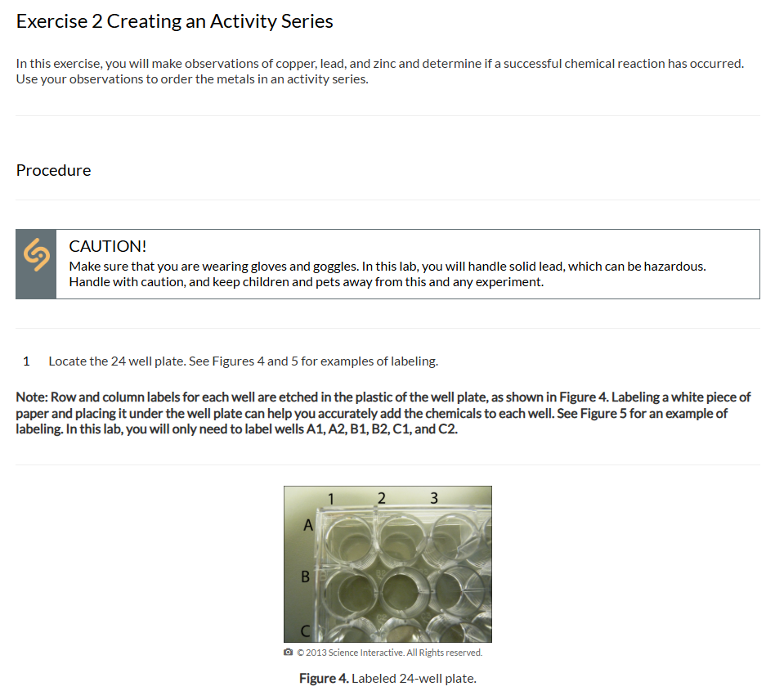The width and height of the screenshot is (766, 700).
Task: Open the labeled 24-well plate photo
Action: pyautogui.click(x=387, y=564)
